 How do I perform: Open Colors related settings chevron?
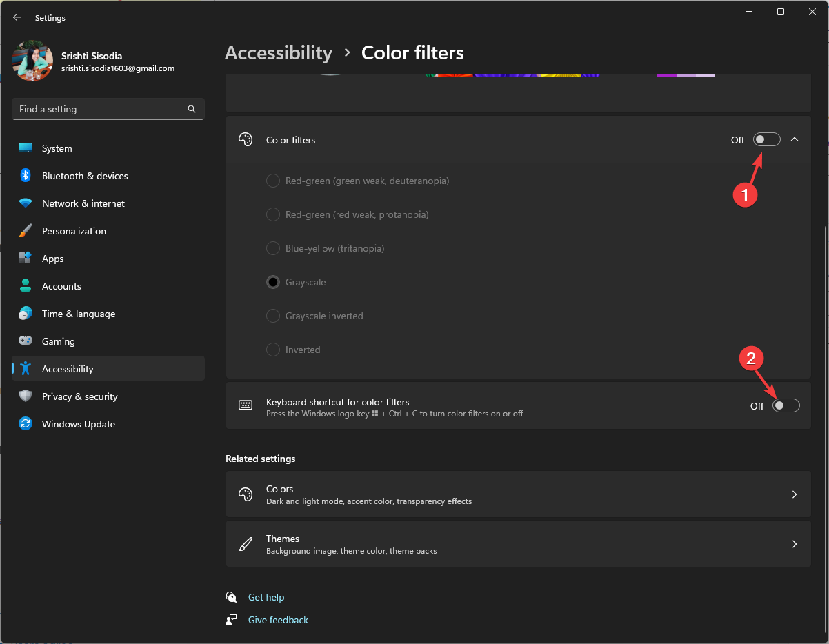coord(795,494)
